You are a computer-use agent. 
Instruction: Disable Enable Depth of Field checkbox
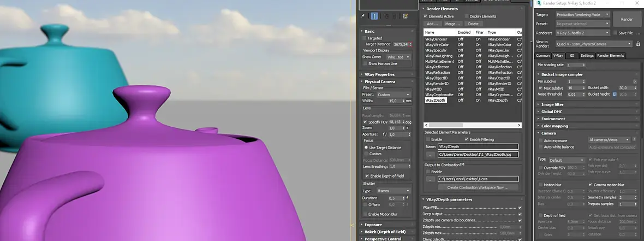tap(367, 175)
